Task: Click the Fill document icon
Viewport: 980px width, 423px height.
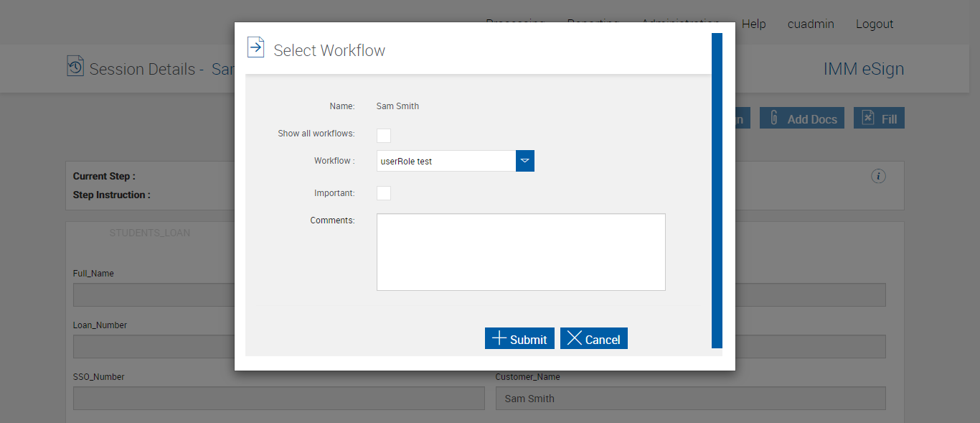Action: click(x=867, y=118)
